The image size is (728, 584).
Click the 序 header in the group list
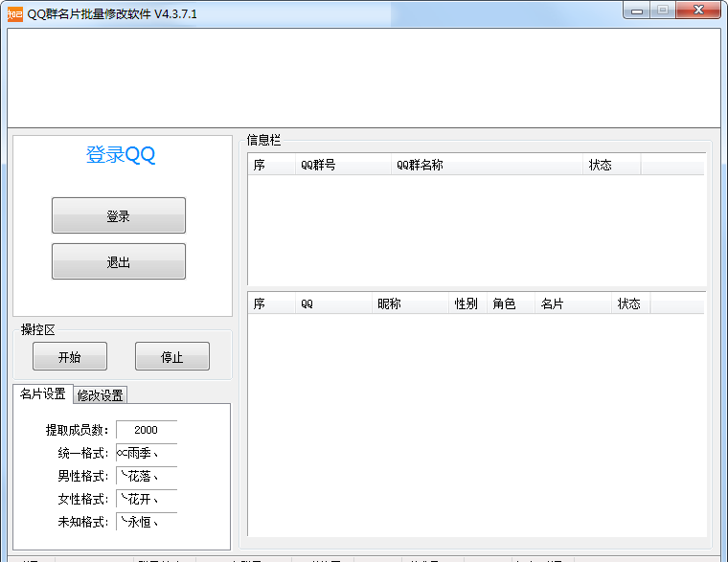click(272, 165)
